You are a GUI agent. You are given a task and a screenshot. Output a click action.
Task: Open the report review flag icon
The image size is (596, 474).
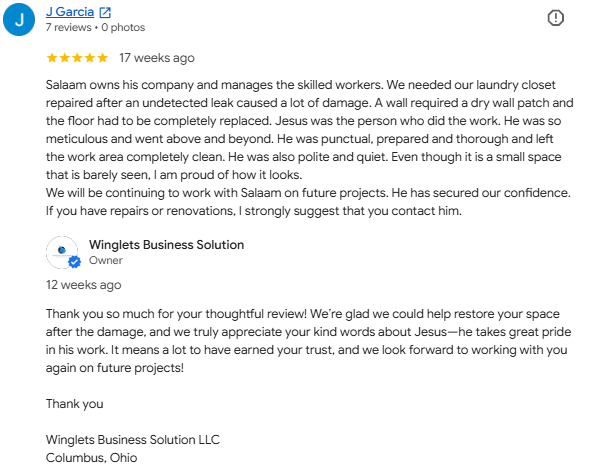(x=555, y=18)
